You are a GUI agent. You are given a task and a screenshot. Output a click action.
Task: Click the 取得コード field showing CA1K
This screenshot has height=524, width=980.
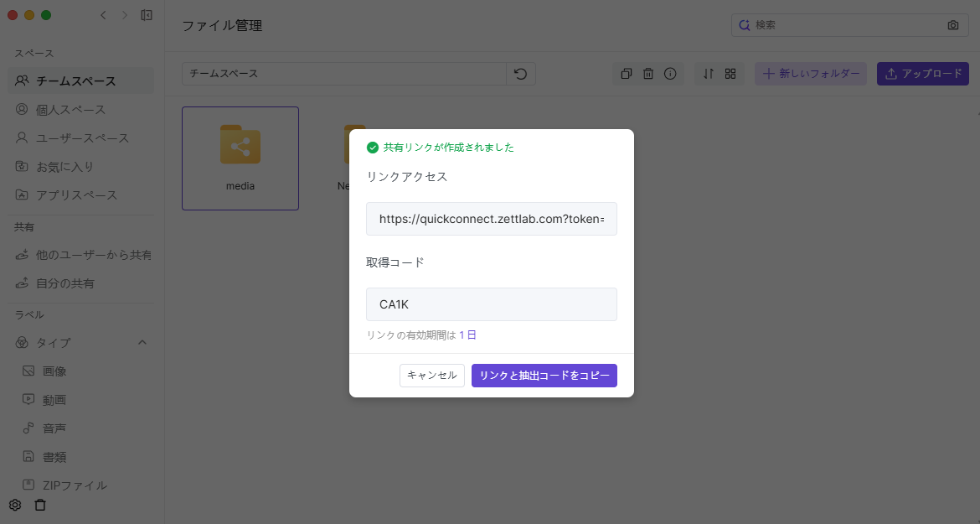point(491,304)
